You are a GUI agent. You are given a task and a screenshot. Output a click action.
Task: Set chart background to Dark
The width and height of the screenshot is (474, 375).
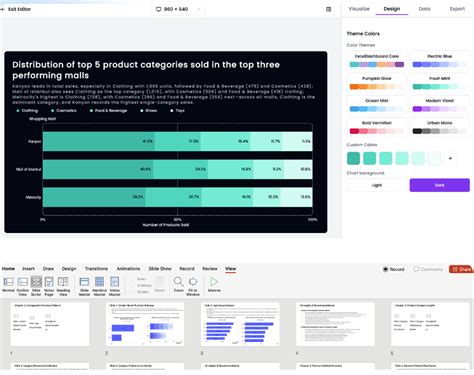coord(439,185)
